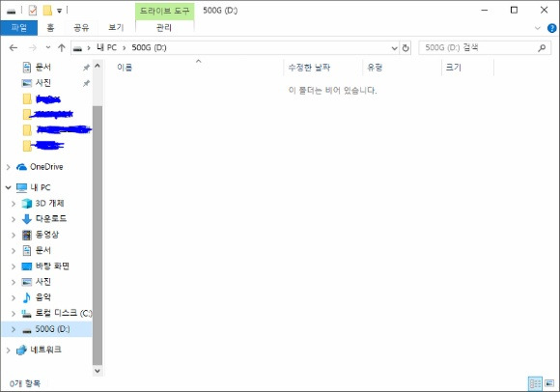The width and height of the screenshot is (560, 392).
Task: Switch to large icons view
Action: [549, 383]
